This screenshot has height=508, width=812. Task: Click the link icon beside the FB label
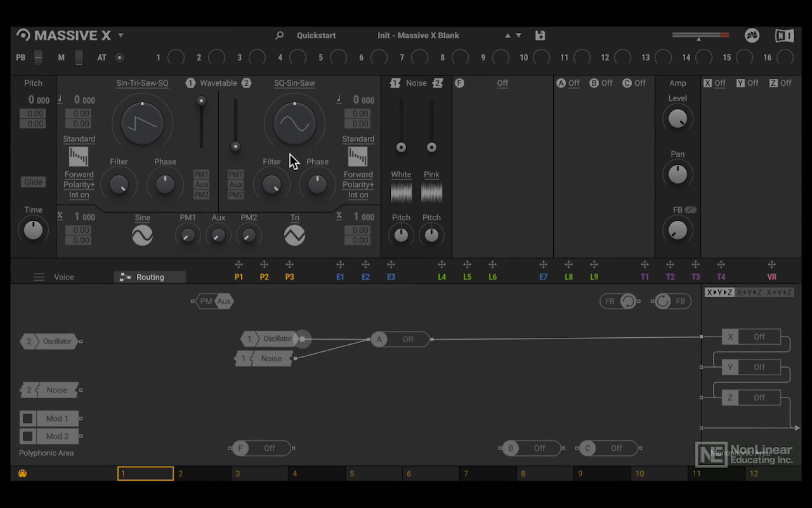[x=690, y=210]
